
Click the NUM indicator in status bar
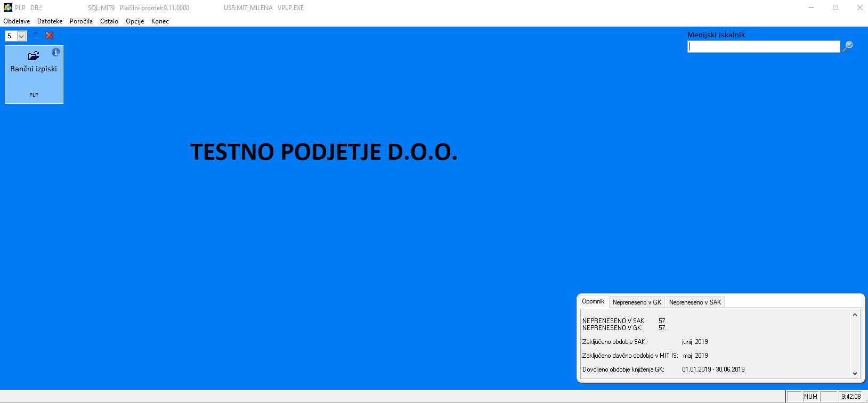tap(810, 397)
